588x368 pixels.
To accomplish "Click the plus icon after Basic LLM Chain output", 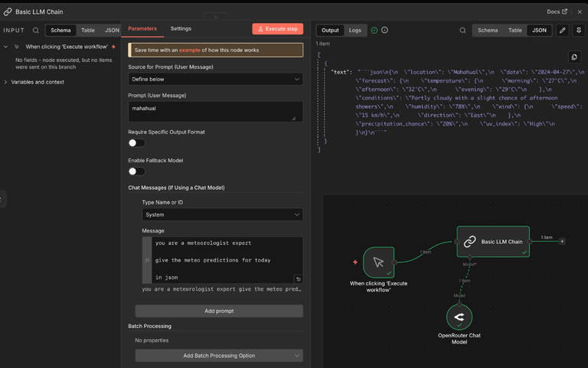I will point(562,241).
